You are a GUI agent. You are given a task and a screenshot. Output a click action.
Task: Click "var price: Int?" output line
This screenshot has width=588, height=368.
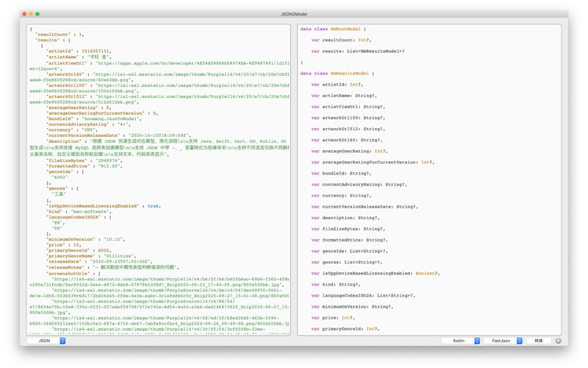tap(333, 318)
